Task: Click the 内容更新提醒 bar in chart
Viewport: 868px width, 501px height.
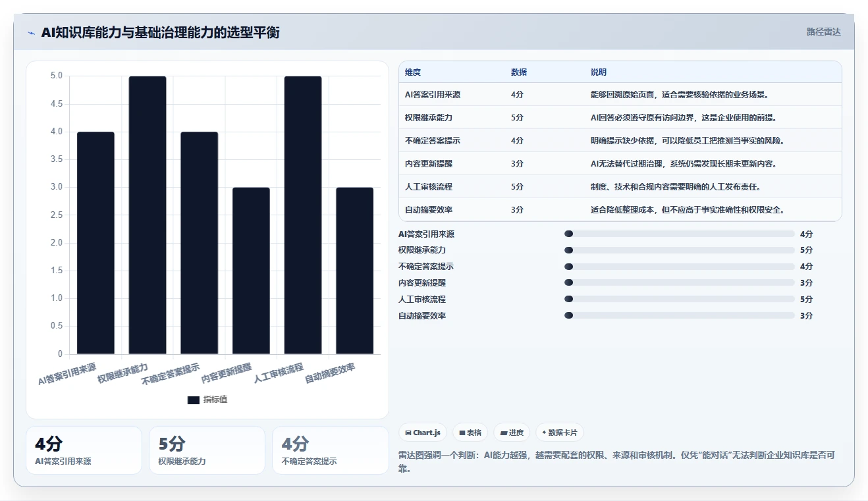Action: pyautogui.click(x=251, y=271)
